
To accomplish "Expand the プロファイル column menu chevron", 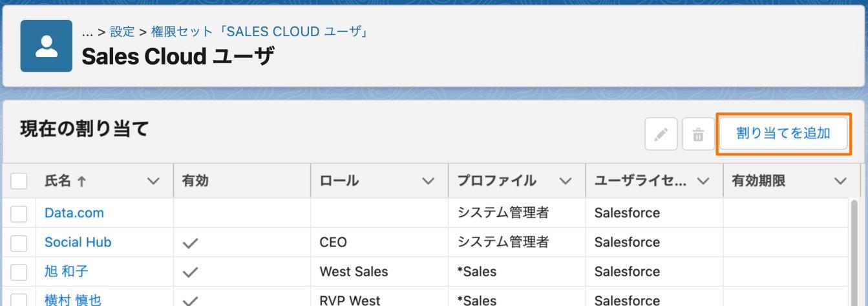I will click(x=566, y=182).
